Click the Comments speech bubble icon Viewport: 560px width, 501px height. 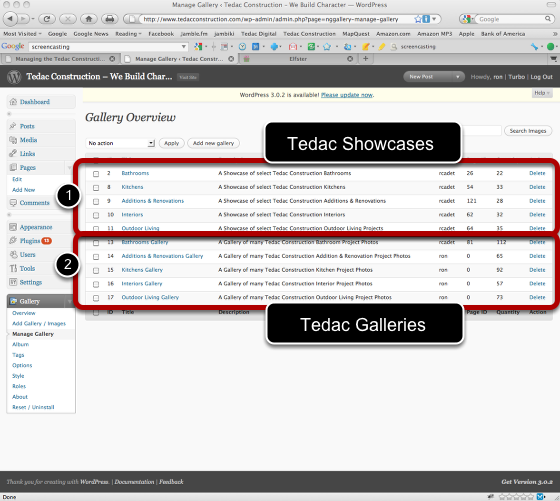13,202
